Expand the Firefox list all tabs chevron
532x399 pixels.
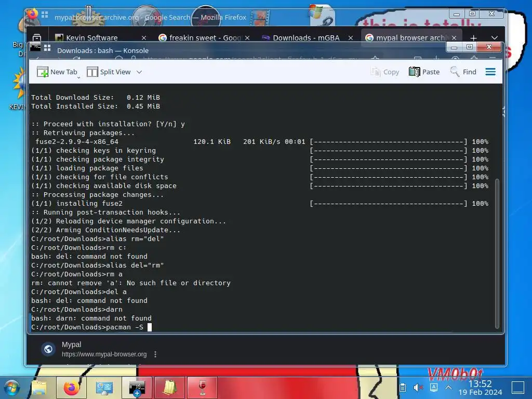tap(495, 38)
